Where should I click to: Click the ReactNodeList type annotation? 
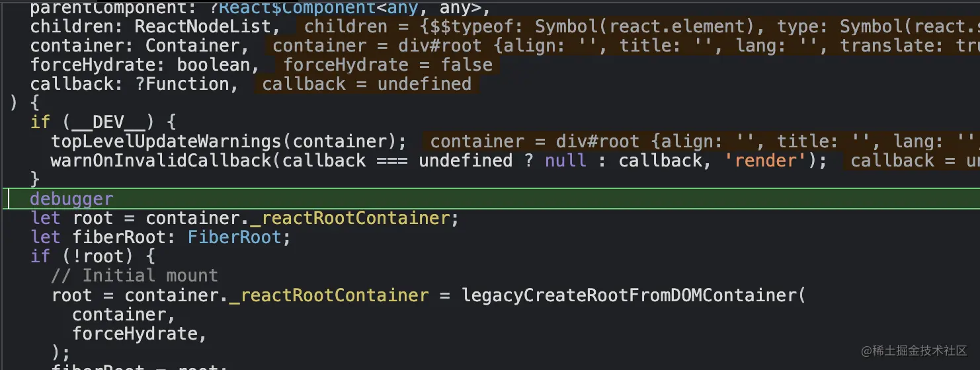tap(202, 26)
